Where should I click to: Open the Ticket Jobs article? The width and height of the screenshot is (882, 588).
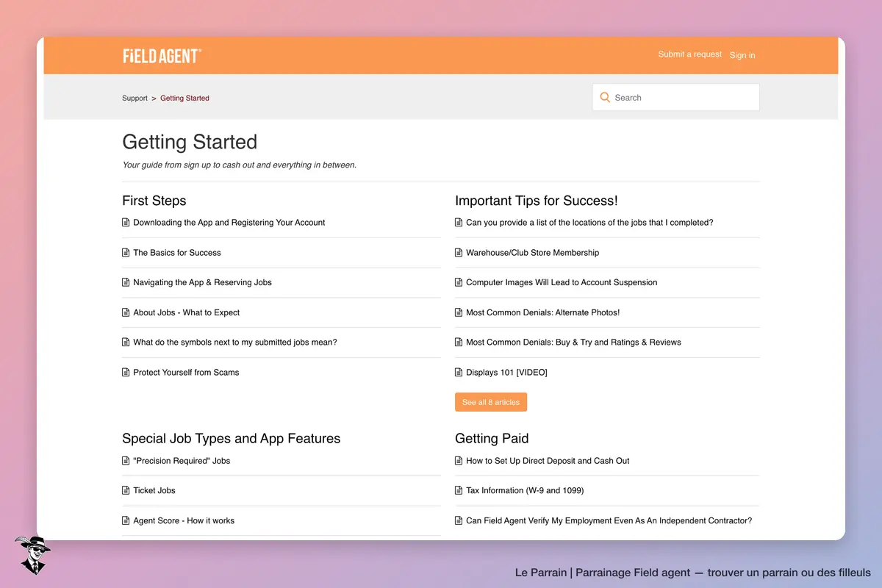(x=154, y=491)
